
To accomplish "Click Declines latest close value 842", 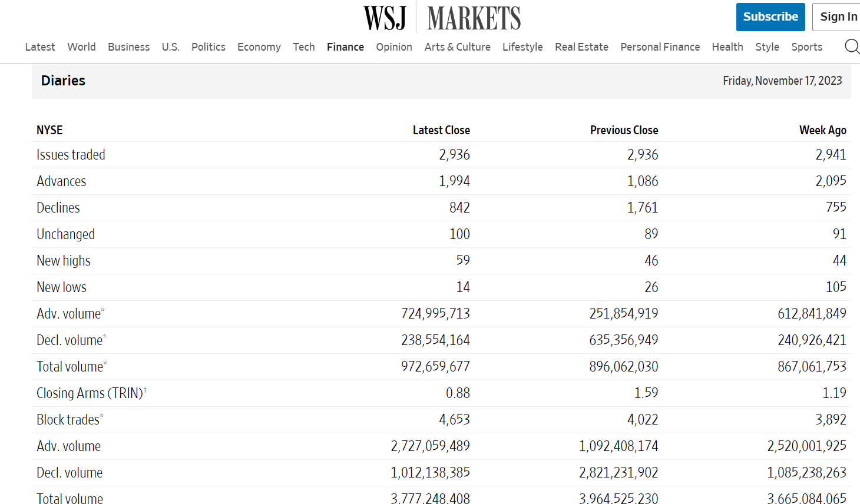I will pos(459,208).
